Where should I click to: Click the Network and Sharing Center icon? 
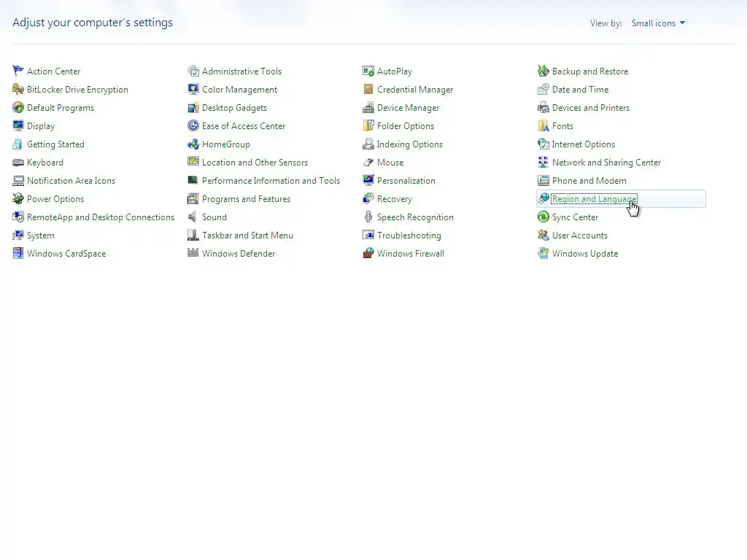(x=543, y=163)
